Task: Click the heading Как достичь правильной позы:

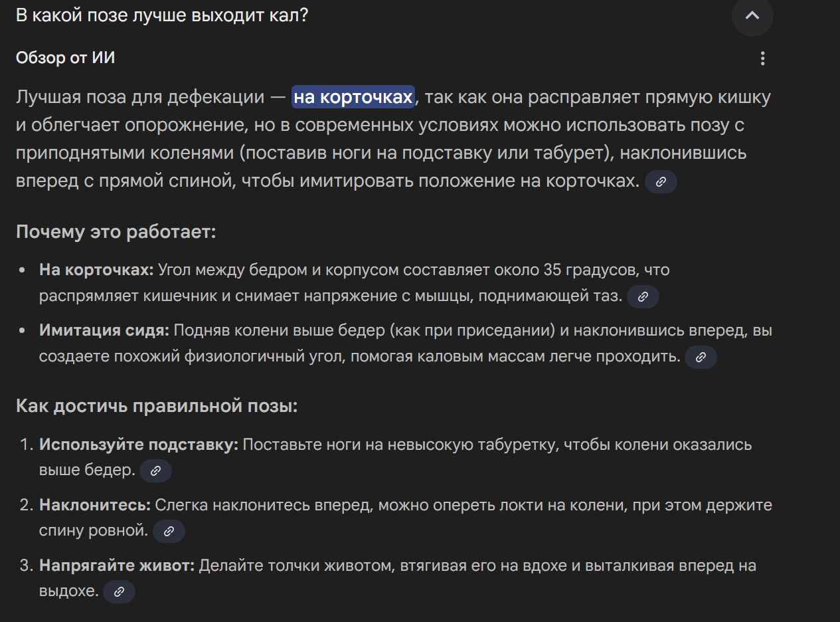Action: (157, 406)
